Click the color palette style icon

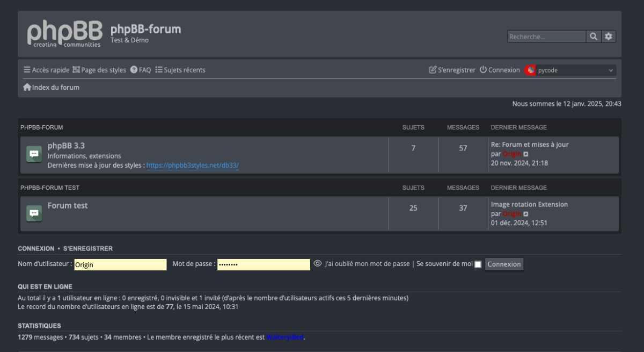click(530, 70)
